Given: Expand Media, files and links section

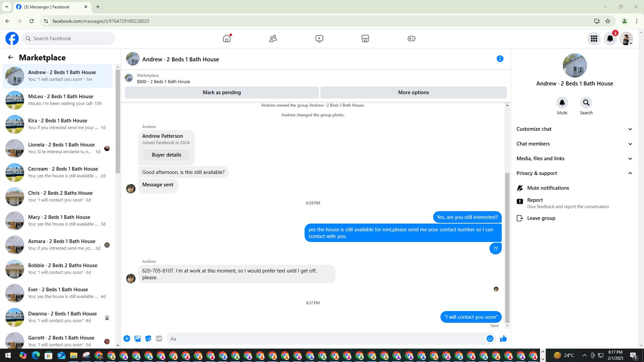Looking at the screenshot, I should [574, 159].
